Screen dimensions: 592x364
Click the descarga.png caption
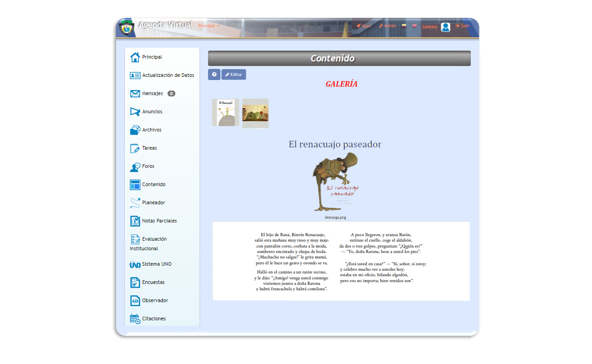335,217
